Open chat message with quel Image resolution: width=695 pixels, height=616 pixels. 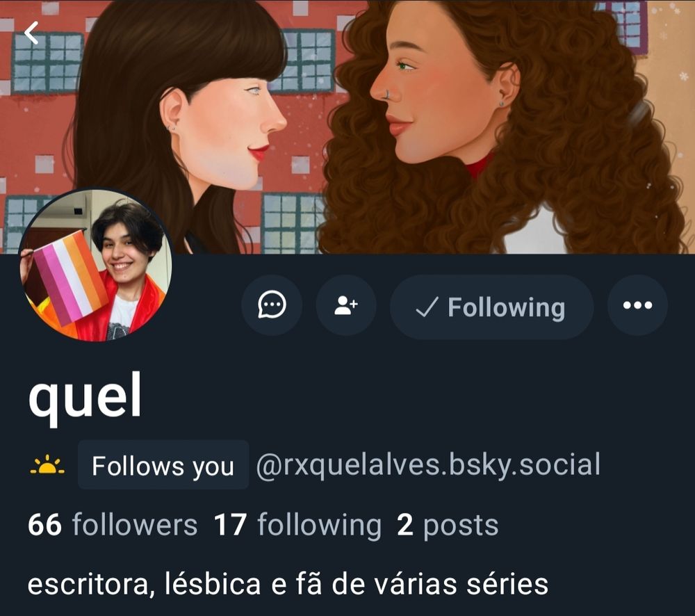point(272,305)
